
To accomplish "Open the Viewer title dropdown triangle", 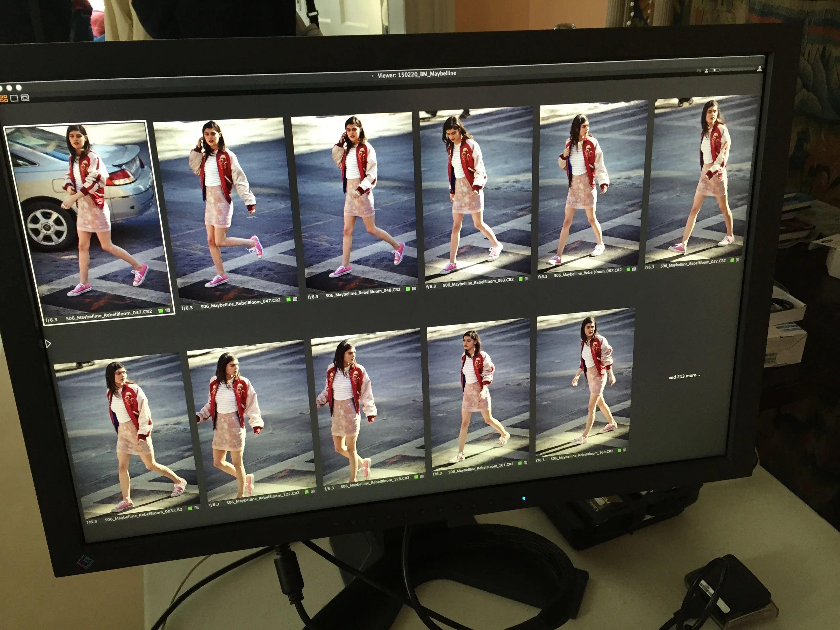I will (373, 76).
